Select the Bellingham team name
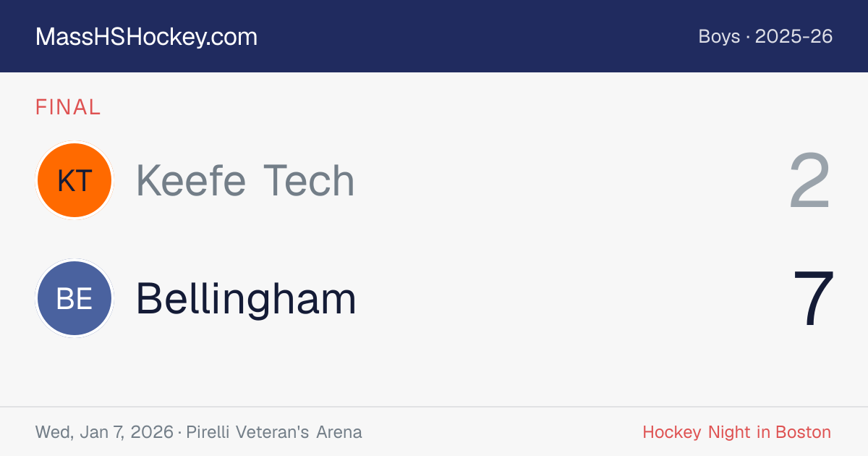 pos(246,298)
